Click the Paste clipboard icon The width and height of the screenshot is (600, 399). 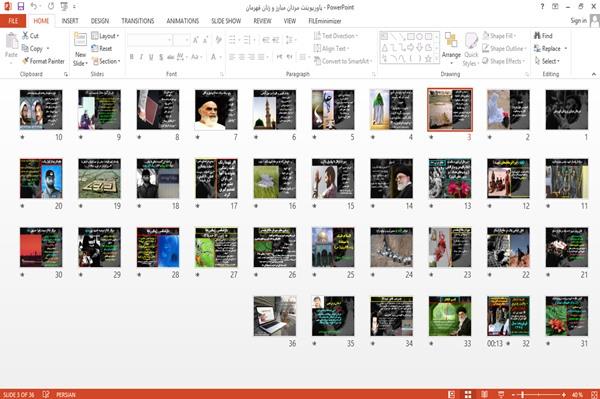(11, 41)
